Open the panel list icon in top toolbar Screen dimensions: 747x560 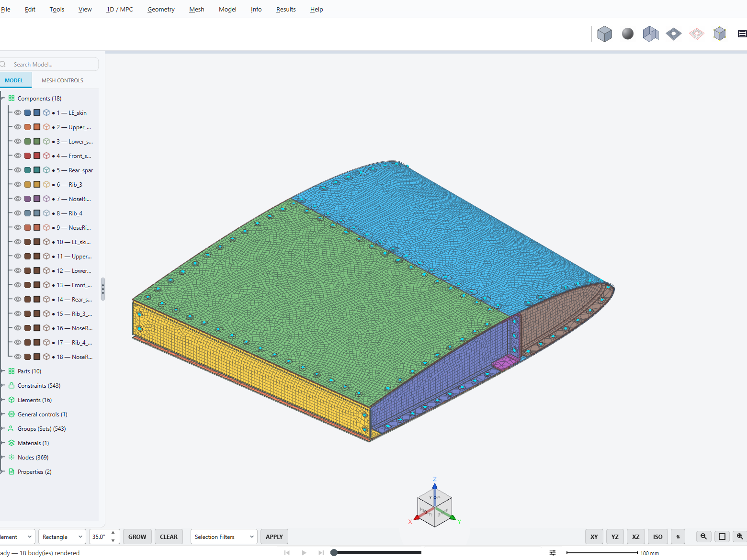(x=742, y=34)
